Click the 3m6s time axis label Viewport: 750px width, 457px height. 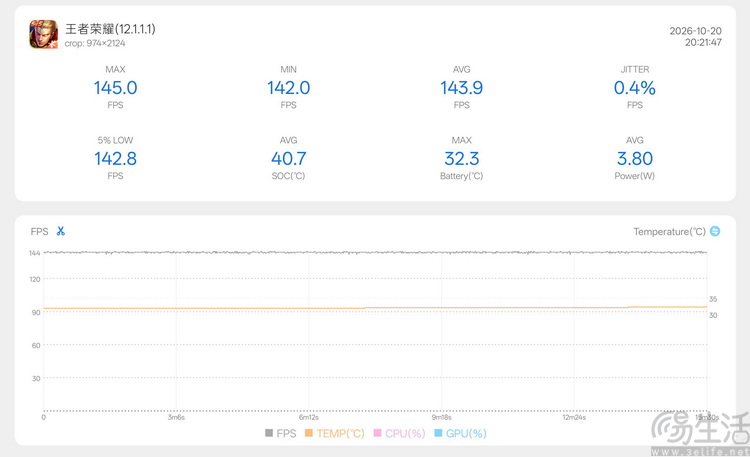click(176, 417)
